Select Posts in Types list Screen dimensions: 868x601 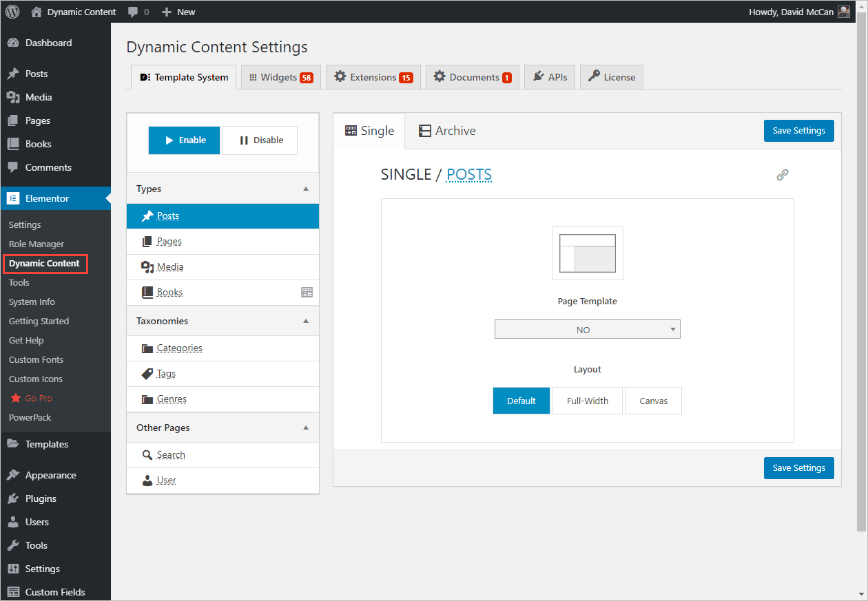coord(223,216)
